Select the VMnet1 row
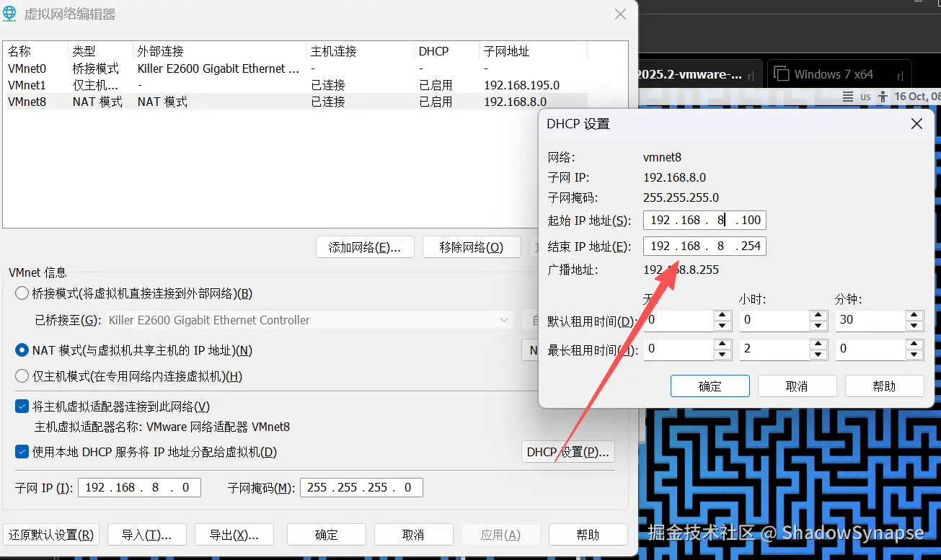The image size is (941, 560). [x=296, y=85]
